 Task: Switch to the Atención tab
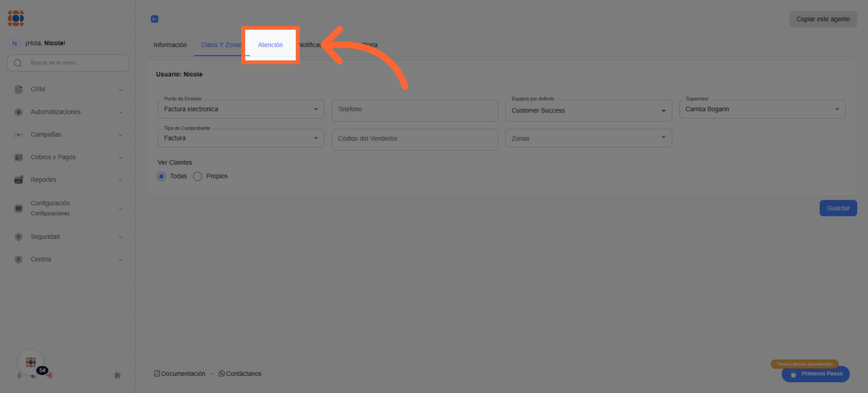(270, 45)
